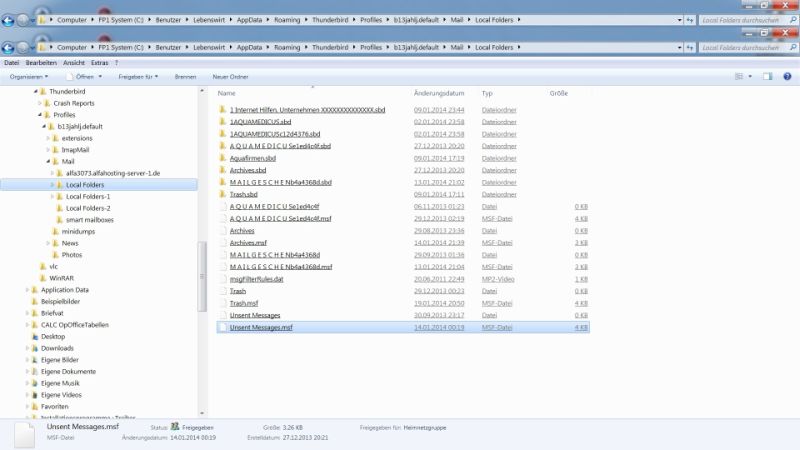
Task: Click folder icon of Trash.sbd
Action: click(222, 194)
